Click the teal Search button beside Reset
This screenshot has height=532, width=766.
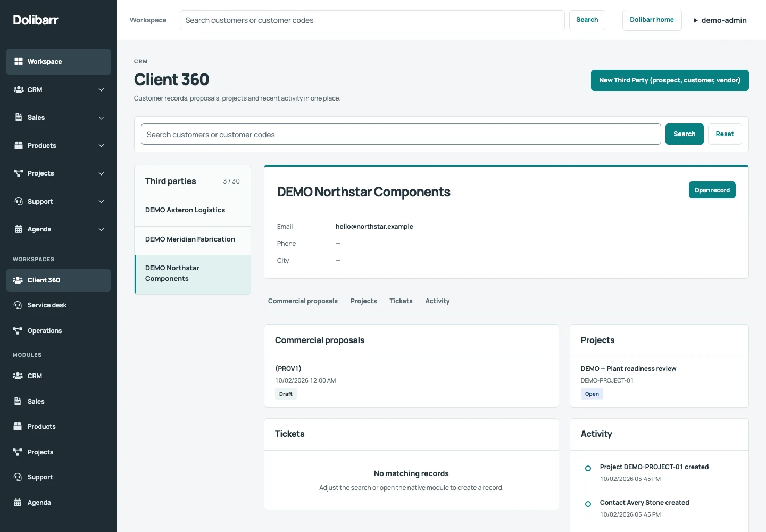(684, 134)
